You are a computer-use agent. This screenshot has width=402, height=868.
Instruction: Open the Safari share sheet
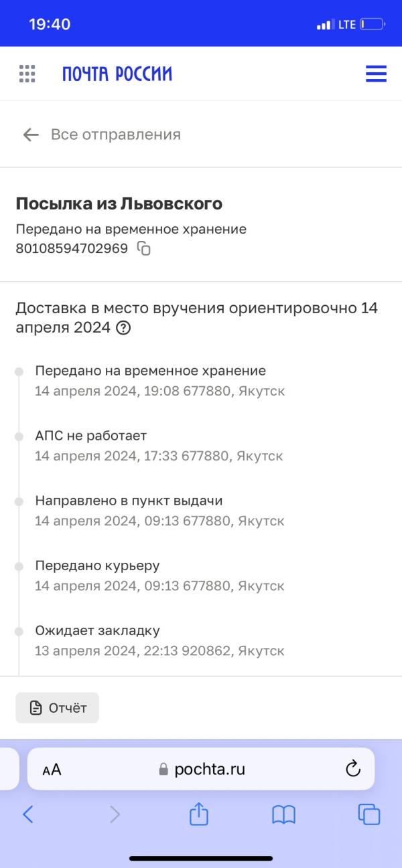pyautogui.click(x=199, y=813)
